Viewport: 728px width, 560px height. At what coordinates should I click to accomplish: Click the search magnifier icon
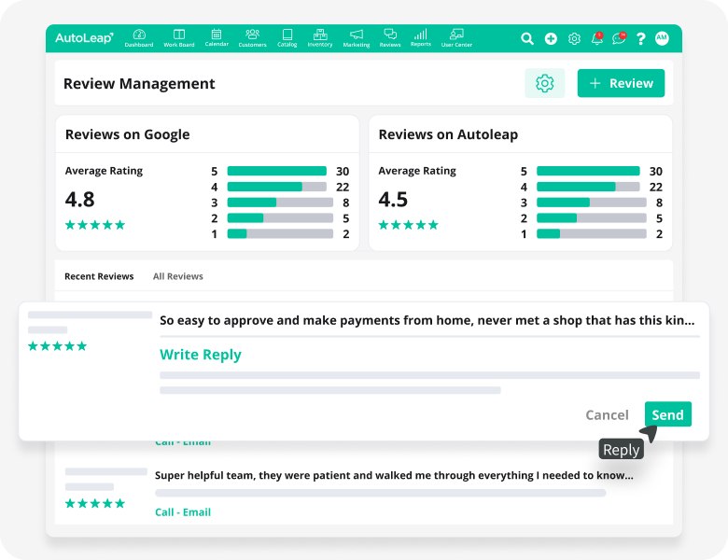click(527, 38)
